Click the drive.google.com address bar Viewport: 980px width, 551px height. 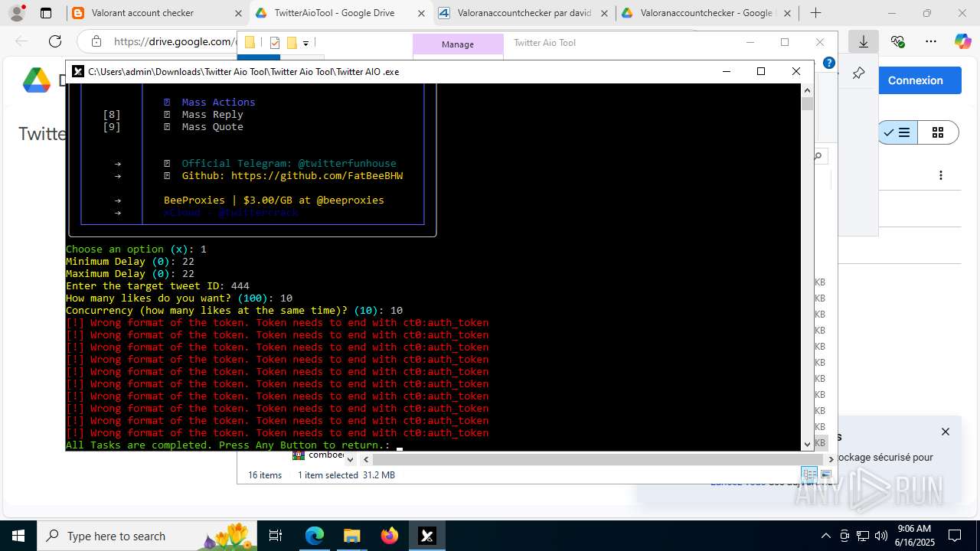point(174,41)
